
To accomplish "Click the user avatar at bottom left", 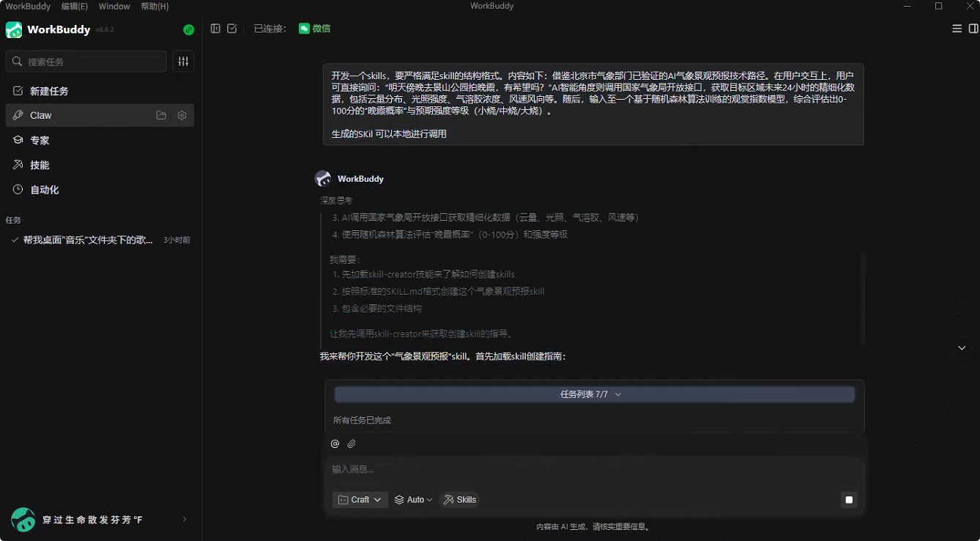I will 23,519.
